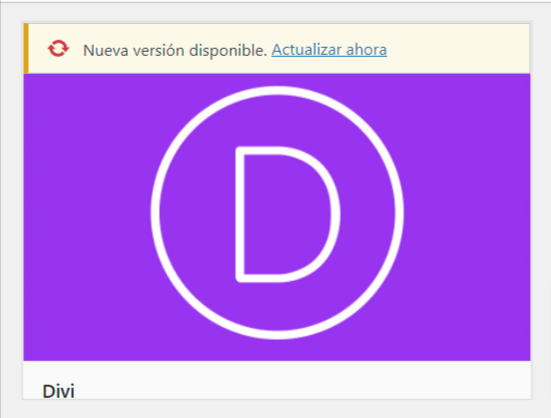Screen dimensions: 551x418
Task: Click the word Actualizar in update link
Action: pos(306,50)
